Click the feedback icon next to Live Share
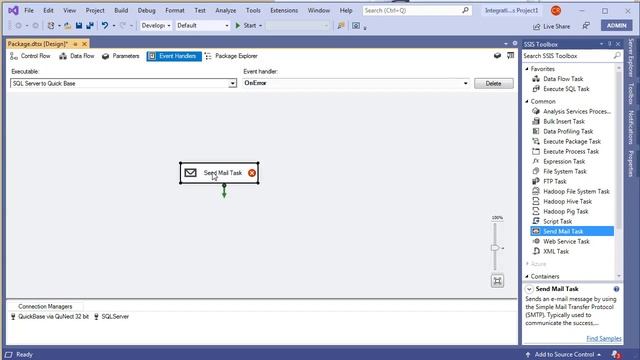This screenshot has width=640, height=360. (x=586, y=26)
